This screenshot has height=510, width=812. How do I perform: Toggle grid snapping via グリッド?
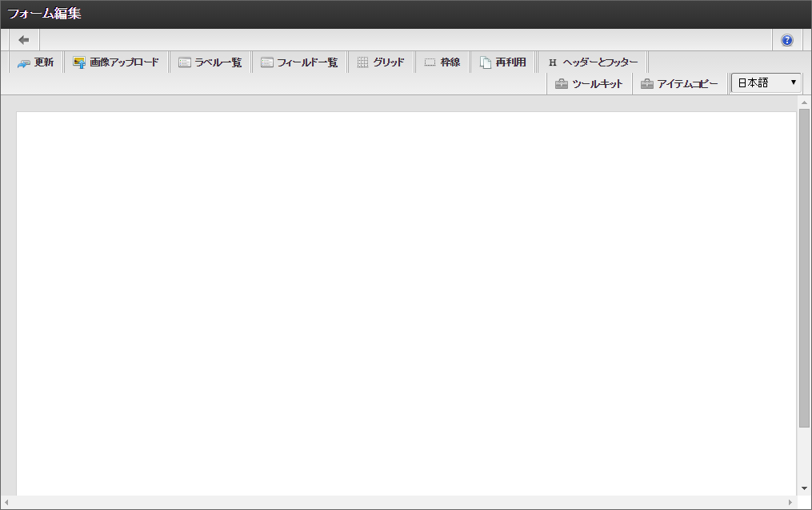tap(382, 61)
